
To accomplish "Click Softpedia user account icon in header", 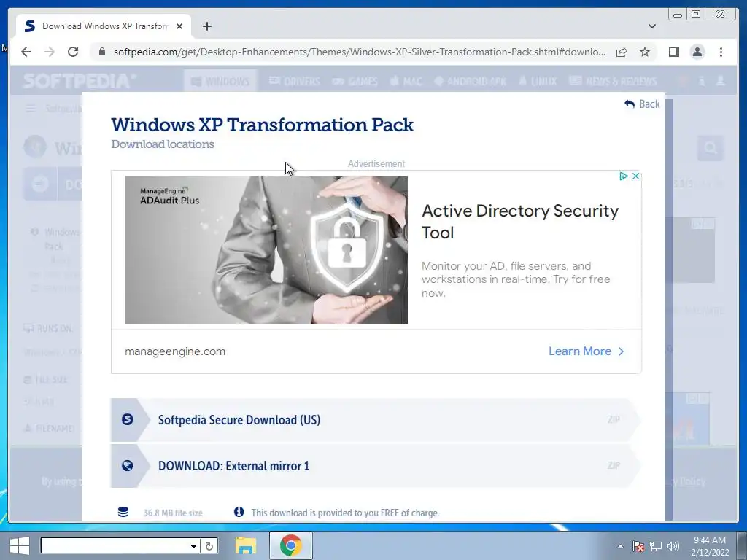I will (x=720, y=81).
